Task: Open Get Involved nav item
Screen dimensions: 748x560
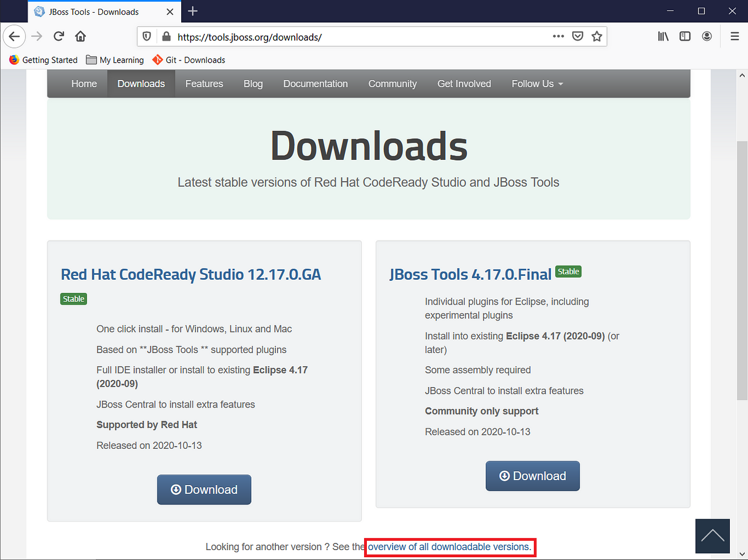Action: point(464,84)
